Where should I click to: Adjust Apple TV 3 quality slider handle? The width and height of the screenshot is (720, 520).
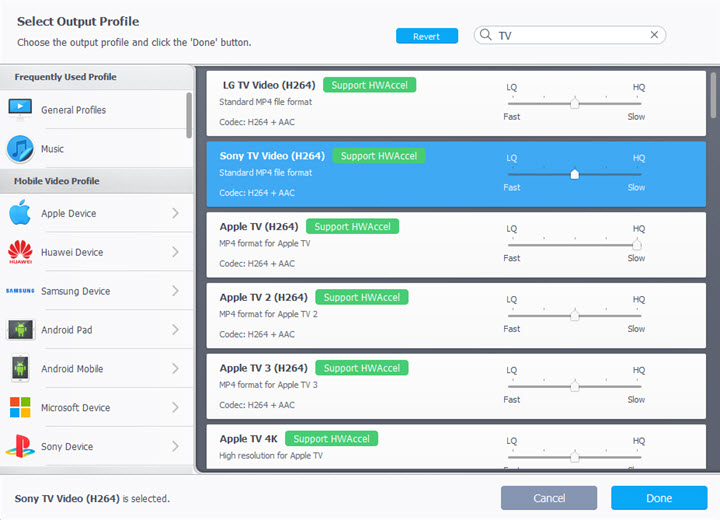tap(574, 386)
